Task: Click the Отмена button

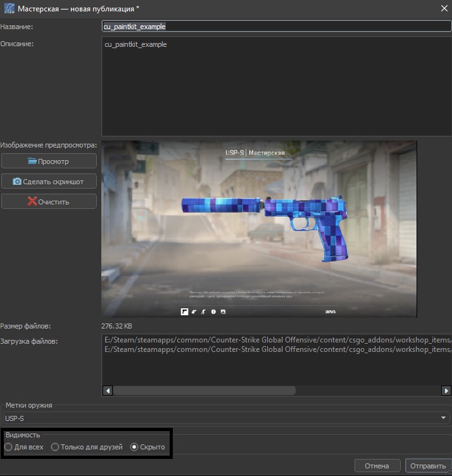Action: pos(377,466)
